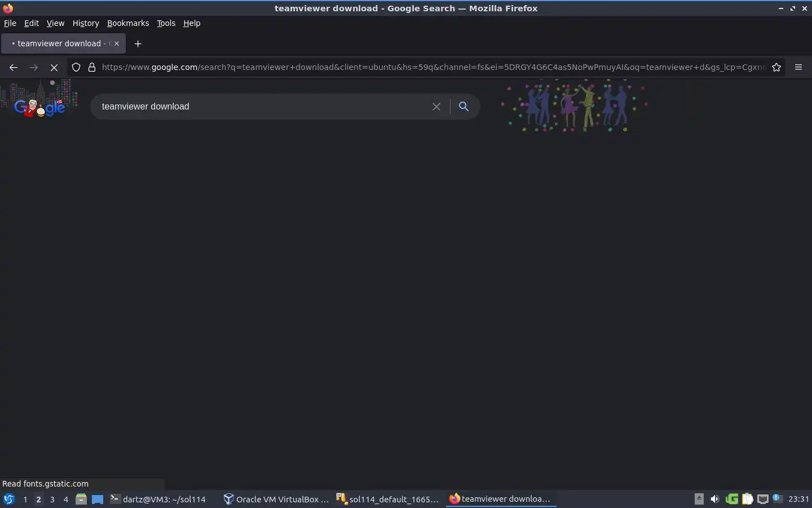Viewport: 812px width, 508px height.
Task: Switch to Oracle VM VirtualBox window
Action: tap(276, 499)
